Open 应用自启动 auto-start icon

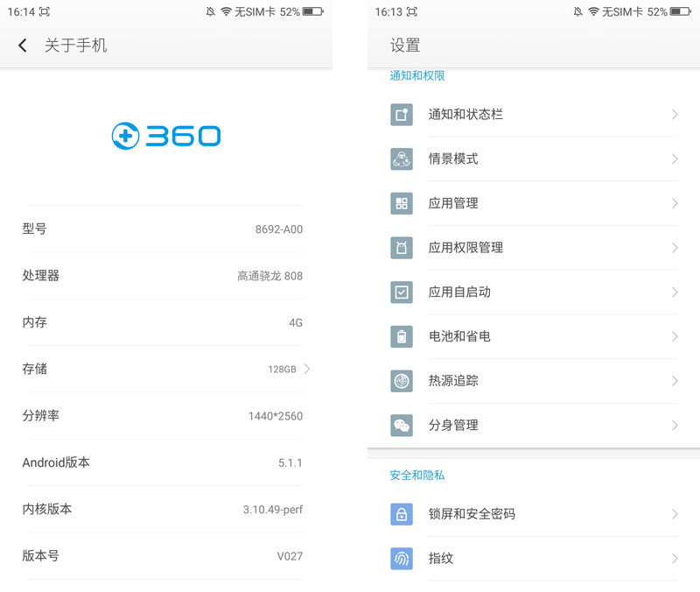click(401, 292)
